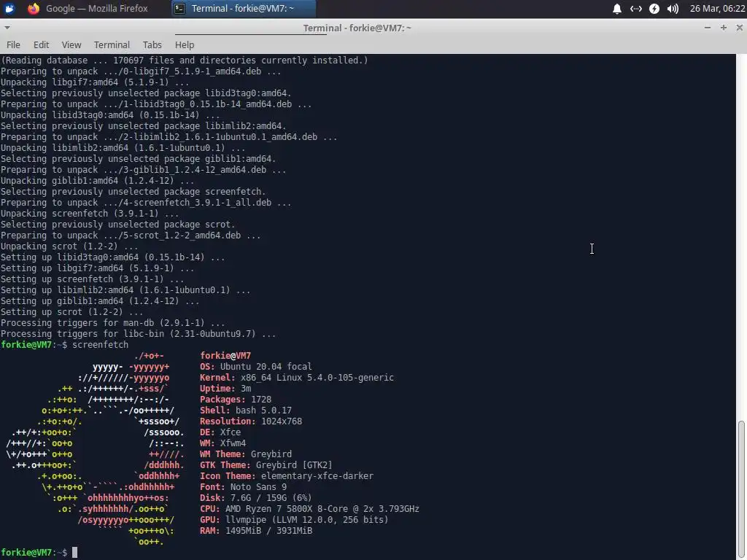Viewport: 747px width, 560px height.
Task: Open the Terminal menu
Action: [112, 44]
